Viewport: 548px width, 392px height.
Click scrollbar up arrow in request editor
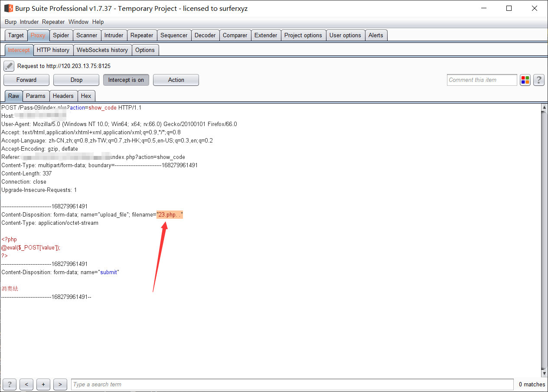(x=545, y=107)
